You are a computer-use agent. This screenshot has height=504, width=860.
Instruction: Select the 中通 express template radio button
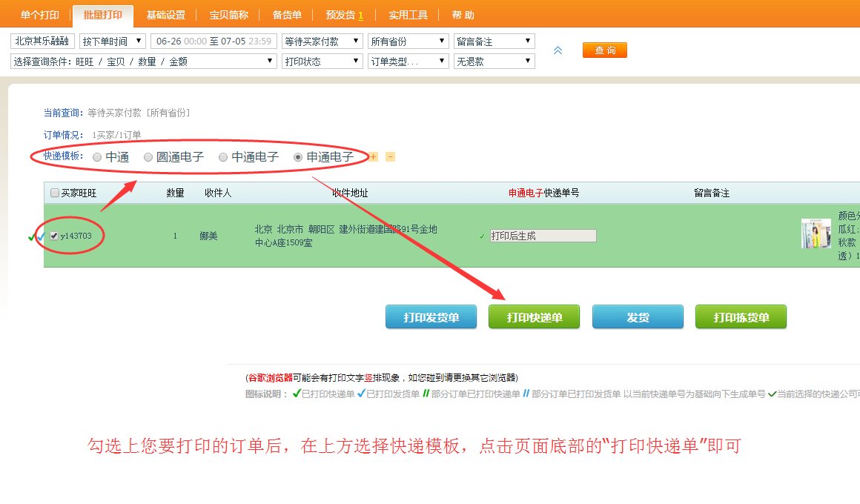click(x=97, y=157)
